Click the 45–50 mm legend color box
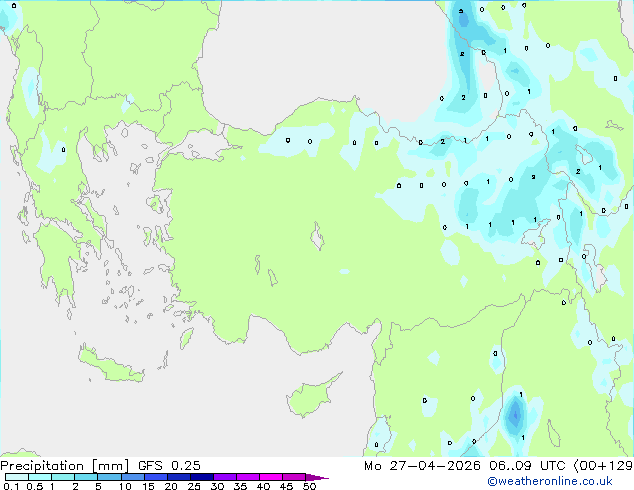Screen dimensions: 634x490 coord(294,477)
